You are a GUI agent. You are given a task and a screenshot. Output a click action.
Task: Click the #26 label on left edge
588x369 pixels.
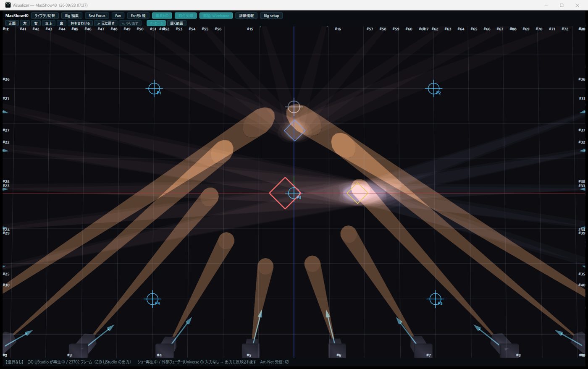click(6, 79)
